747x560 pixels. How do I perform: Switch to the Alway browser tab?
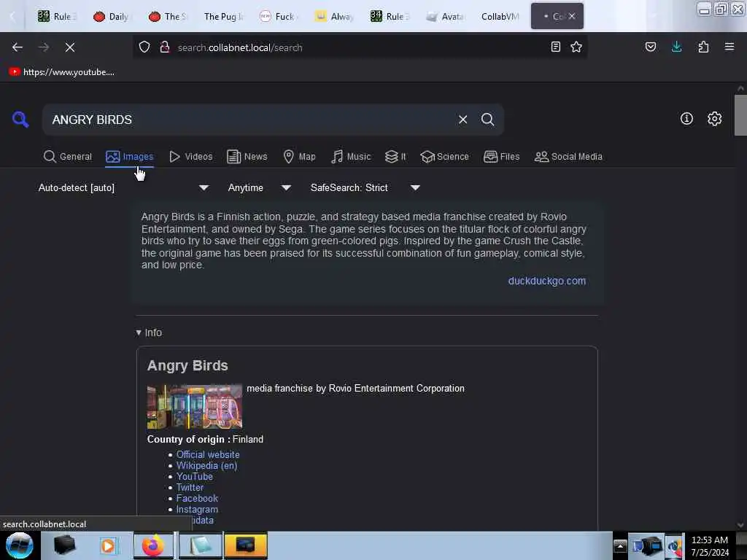pyautogui.click(x=334, y=16)
